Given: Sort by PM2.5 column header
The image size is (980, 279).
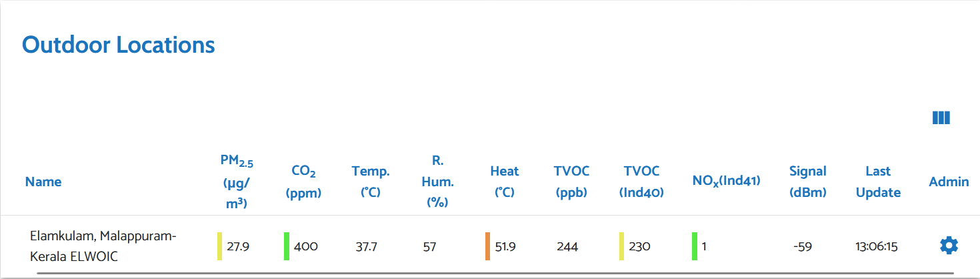Looking at the screenshot, I should tap(237, 182).
